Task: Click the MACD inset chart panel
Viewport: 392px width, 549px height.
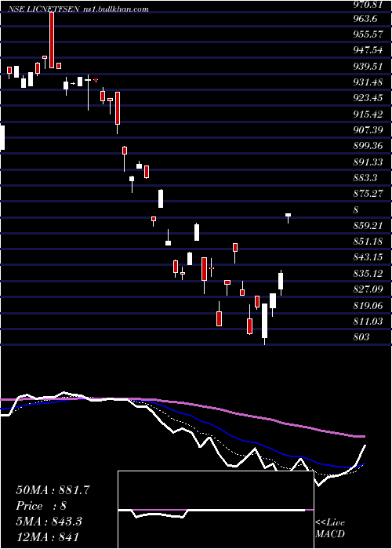Action: click(x=216, y=510)
